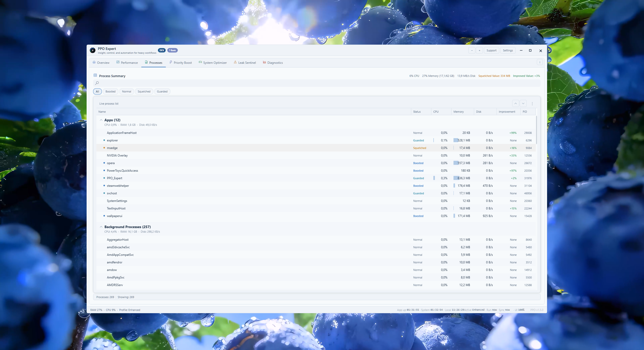Click 'Sync now' in the status bar
This screenshot has height=350, width=644.
click(504, 310)
